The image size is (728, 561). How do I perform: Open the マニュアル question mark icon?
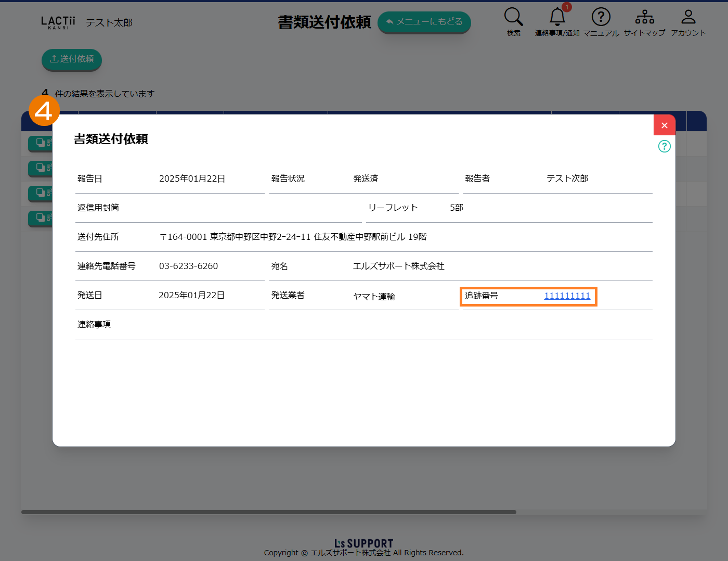tap(601, 17)
